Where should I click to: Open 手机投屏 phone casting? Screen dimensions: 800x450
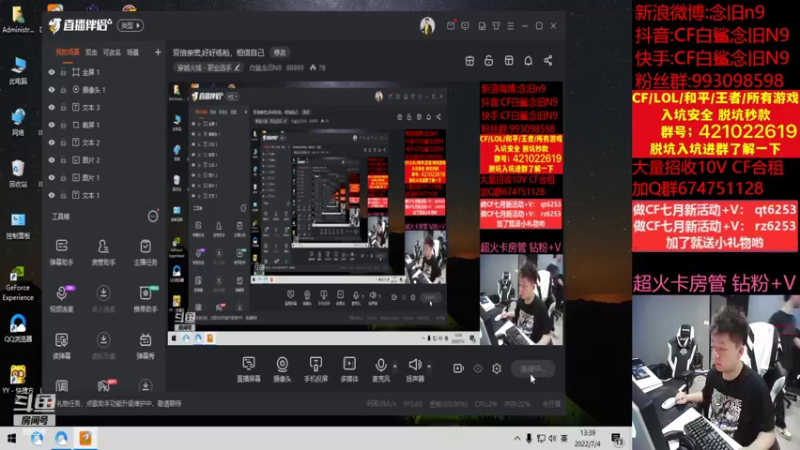point(316,369)
